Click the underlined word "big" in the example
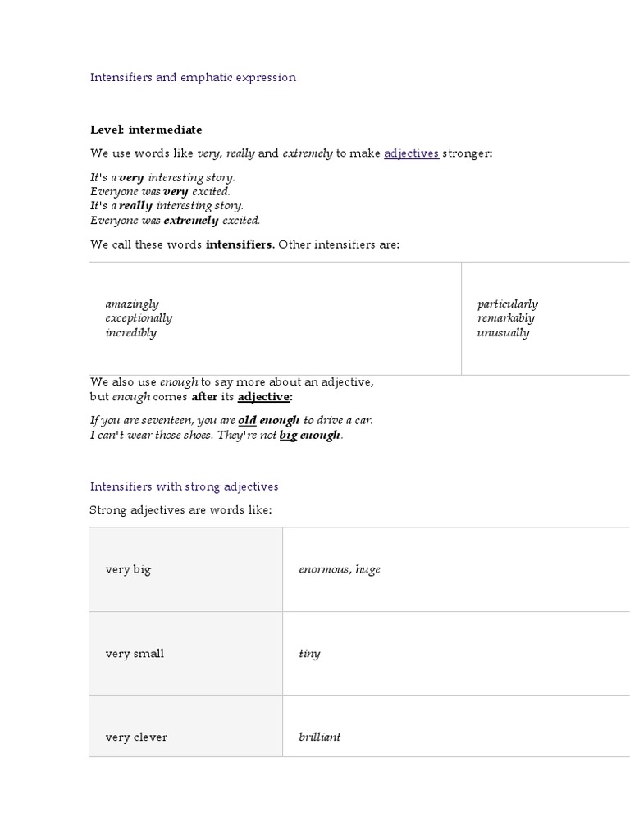 coord(288,436)
